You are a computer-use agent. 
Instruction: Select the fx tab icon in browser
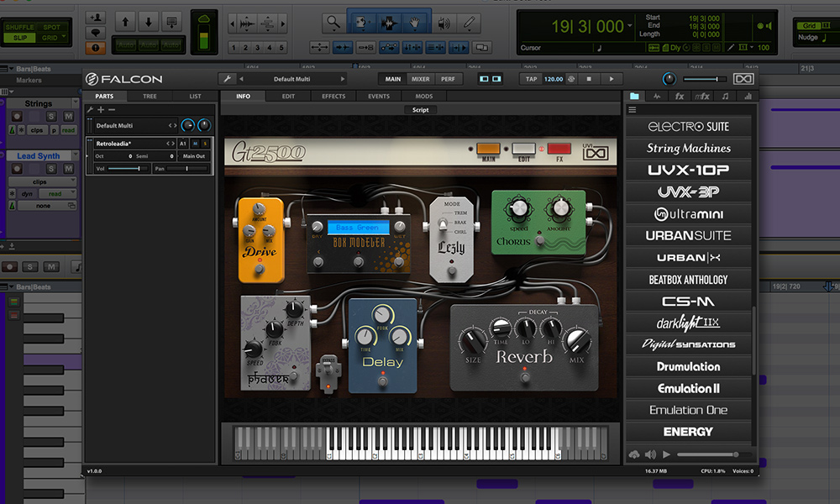click(679, 97)
